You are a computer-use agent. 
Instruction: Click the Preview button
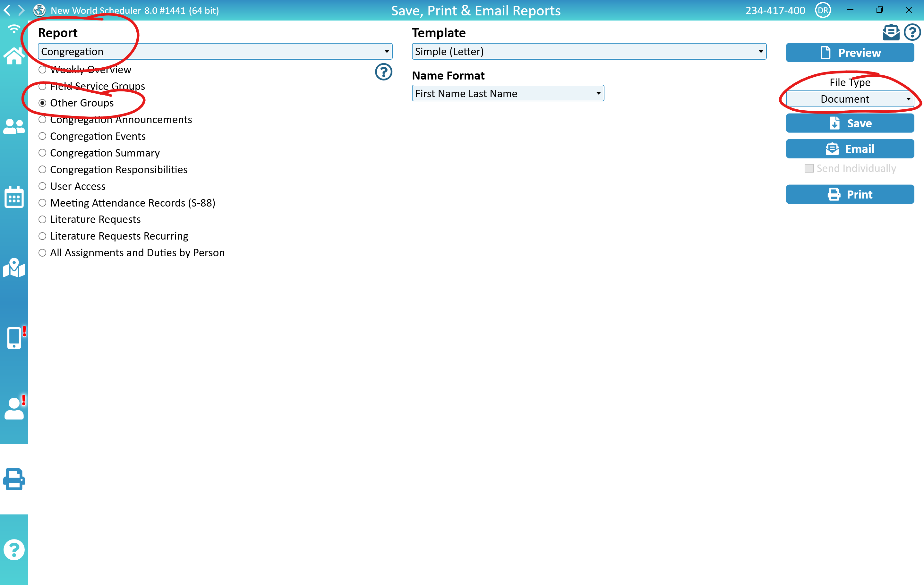pyautogui.click(x=850, y=53)
